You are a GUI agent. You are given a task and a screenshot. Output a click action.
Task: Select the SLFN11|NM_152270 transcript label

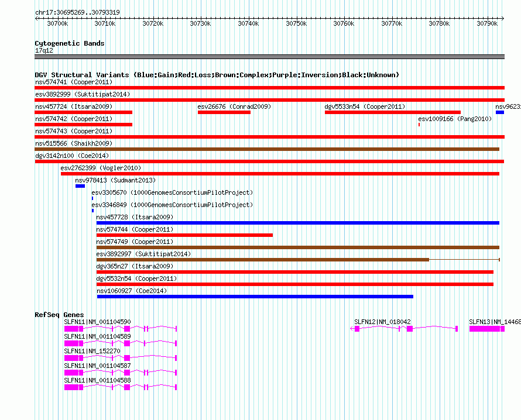click(92, 351)
